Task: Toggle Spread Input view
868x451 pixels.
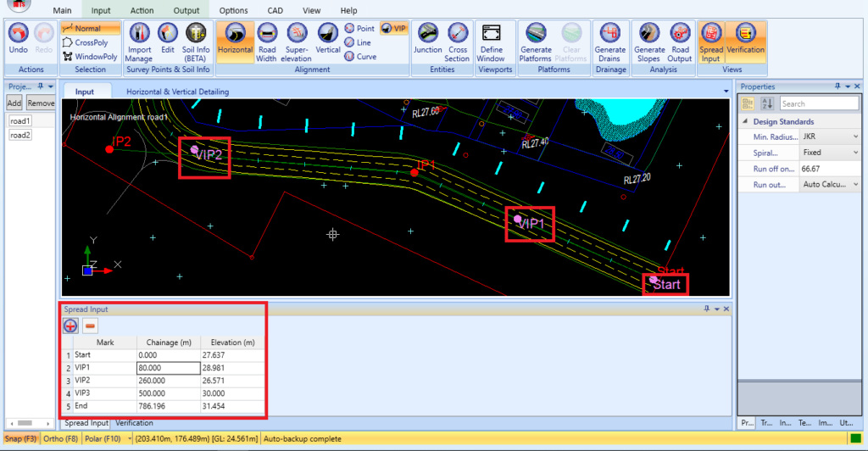Action: coord(711,42)
